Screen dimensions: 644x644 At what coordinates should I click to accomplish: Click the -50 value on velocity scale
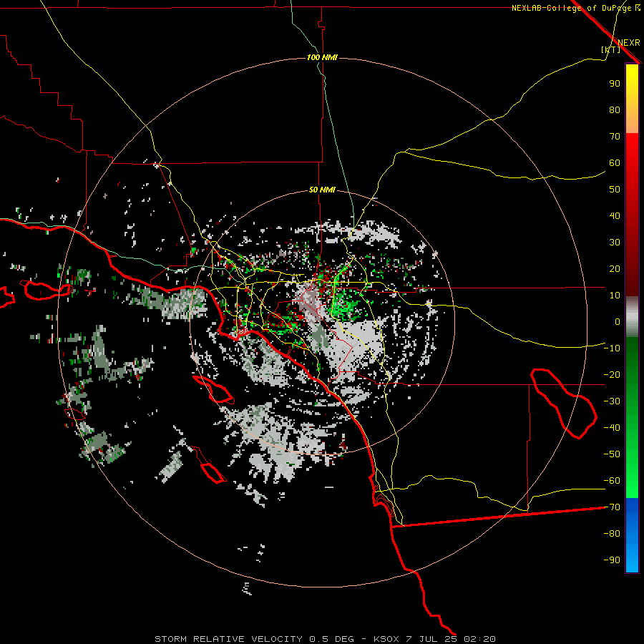coord(612,454)
